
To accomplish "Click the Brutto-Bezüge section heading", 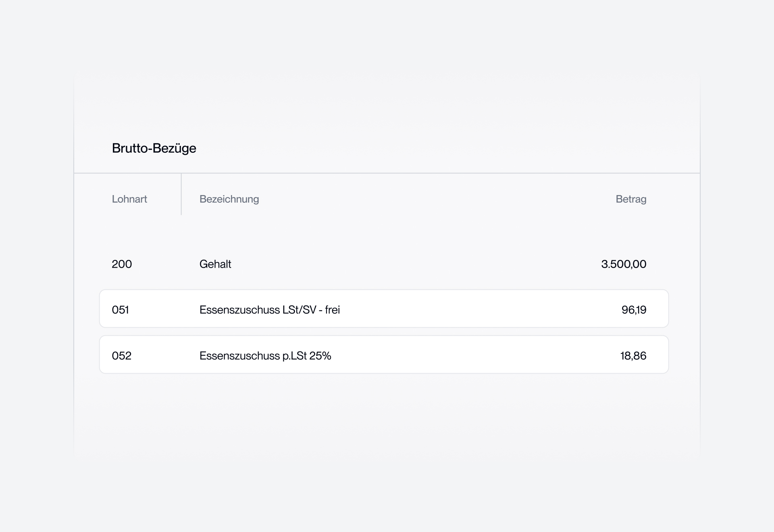I will 154,148.
